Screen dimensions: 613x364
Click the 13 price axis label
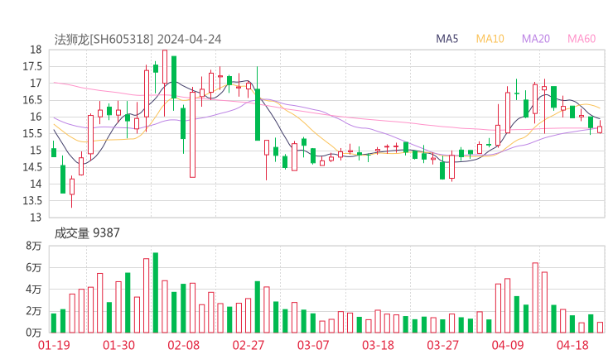coord(36,218)
